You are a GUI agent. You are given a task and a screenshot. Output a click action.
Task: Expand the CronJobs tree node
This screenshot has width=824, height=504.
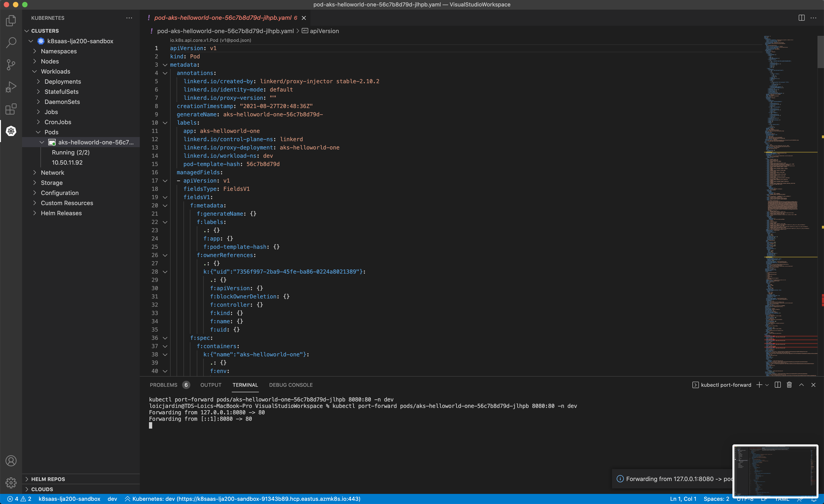38,122
